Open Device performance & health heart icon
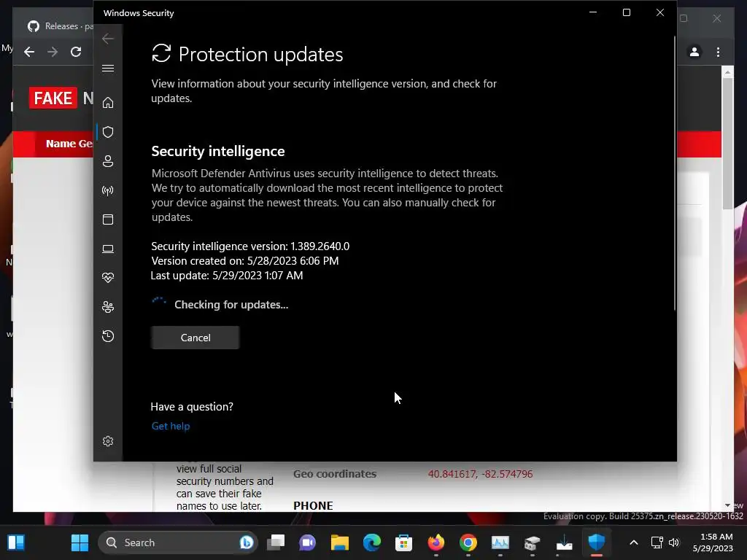 (108, 278)
